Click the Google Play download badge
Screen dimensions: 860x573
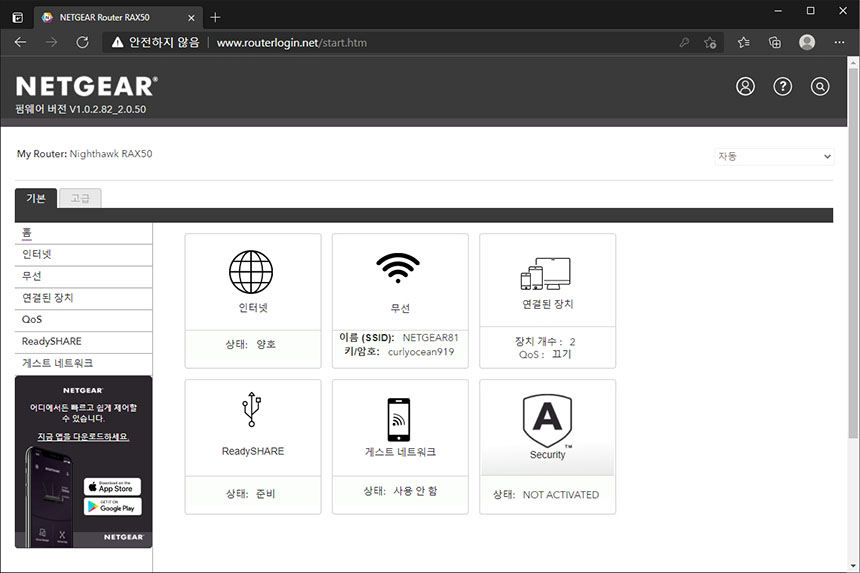click(x=112, y=506)
